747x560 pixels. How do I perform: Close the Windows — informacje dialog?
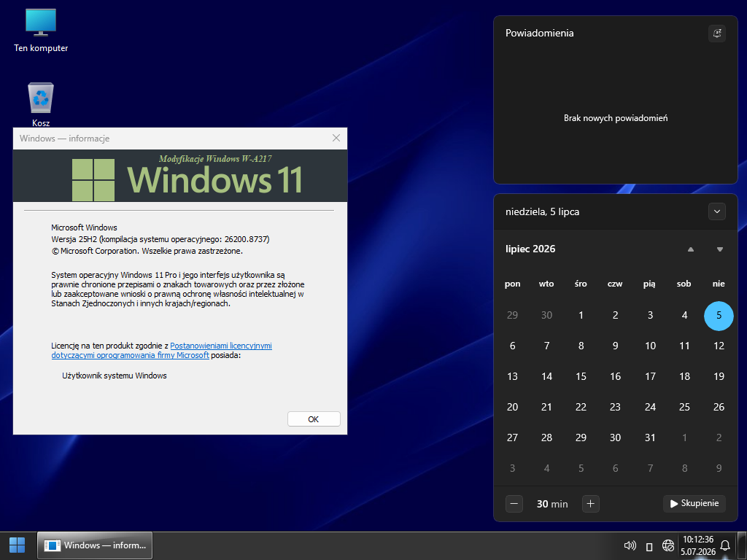pyautogui.click(x=336, y=138)
